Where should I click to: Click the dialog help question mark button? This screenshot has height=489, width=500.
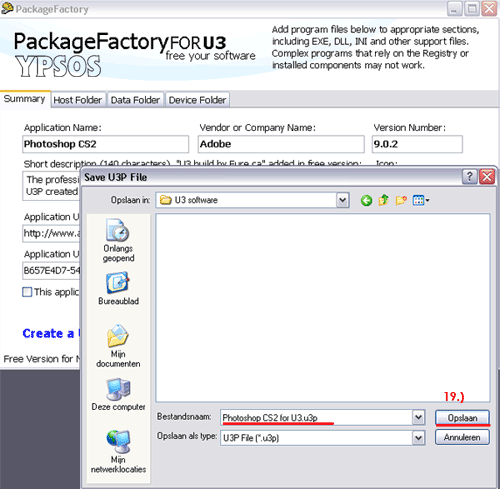click(x=469, y=177)
